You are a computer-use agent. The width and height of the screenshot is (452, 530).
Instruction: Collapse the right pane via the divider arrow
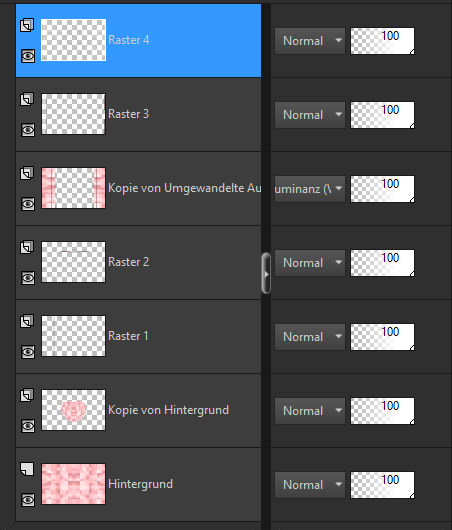pos(266,273)
